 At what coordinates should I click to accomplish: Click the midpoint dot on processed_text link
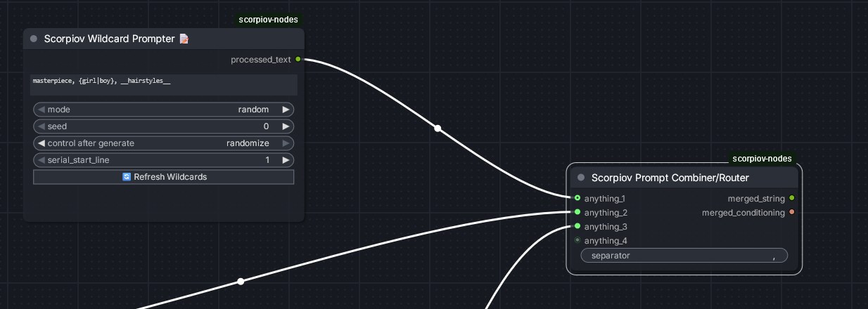[x=438, y=129]
